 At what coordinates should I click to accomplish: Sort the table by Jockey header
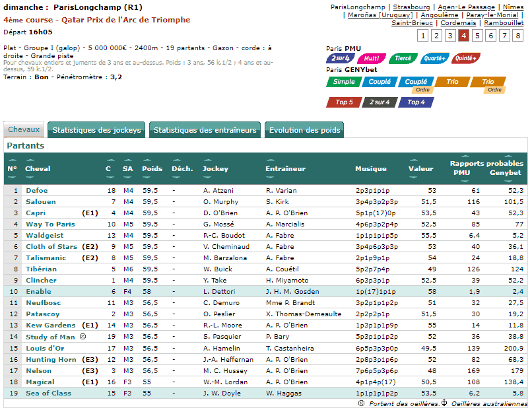[215, 169]
